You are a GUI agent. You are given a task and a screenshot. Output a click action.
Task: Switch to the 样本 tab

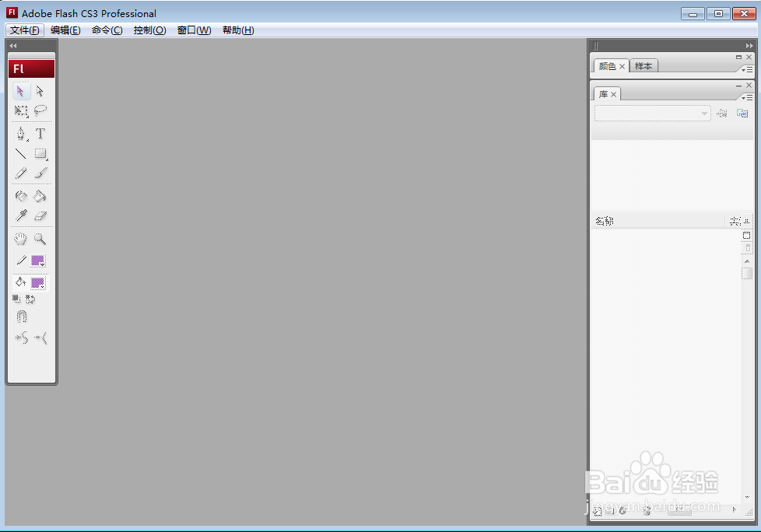pos(644,66)
